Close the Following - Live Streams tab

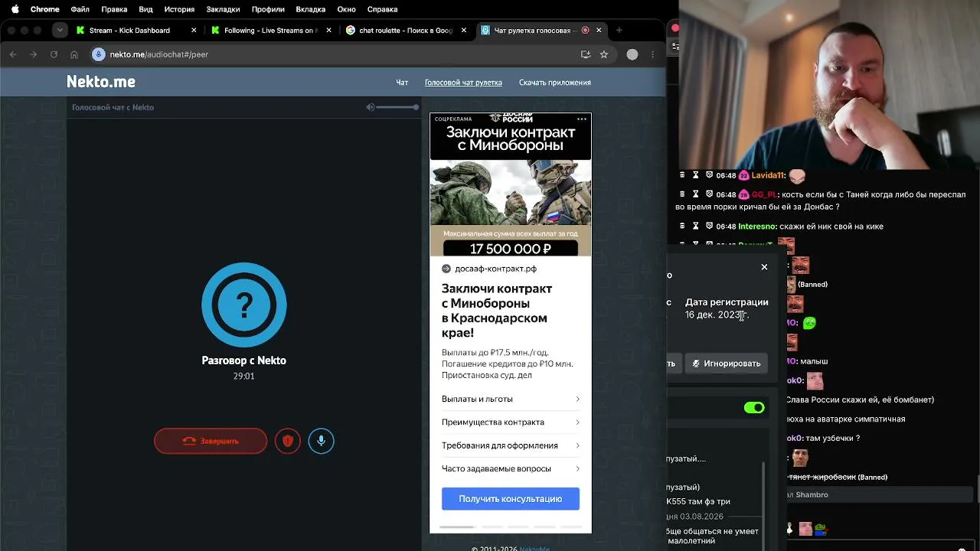pos(329,31)
